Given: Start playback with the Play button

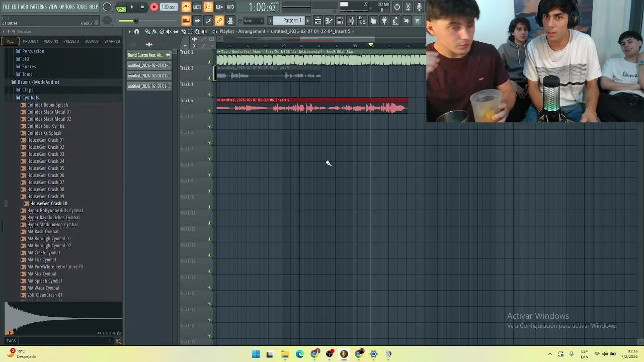Looking at the screenshot, I should [x=132, y=7].
